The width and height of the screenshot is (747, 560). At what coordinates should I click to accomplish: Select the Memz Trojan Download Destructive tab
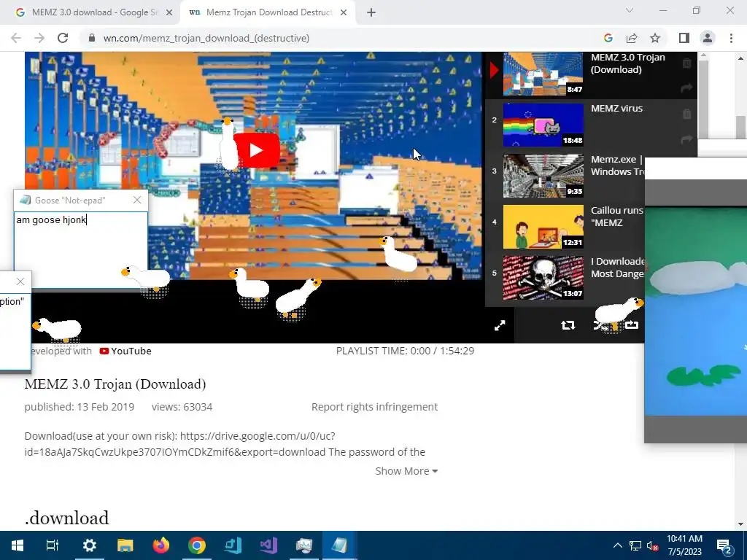[269, 12]
